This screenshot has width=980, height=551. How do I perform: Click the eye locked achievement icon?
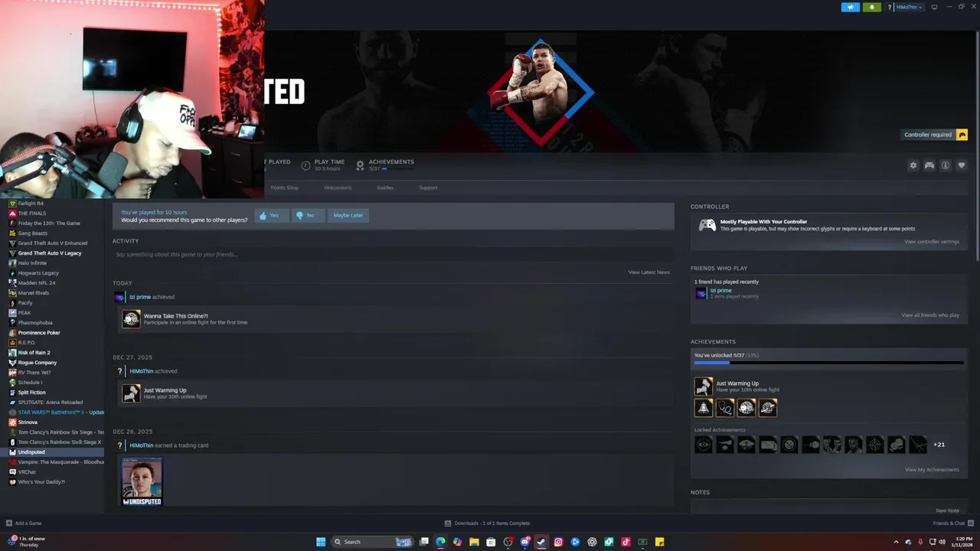(x=703, y=445)
